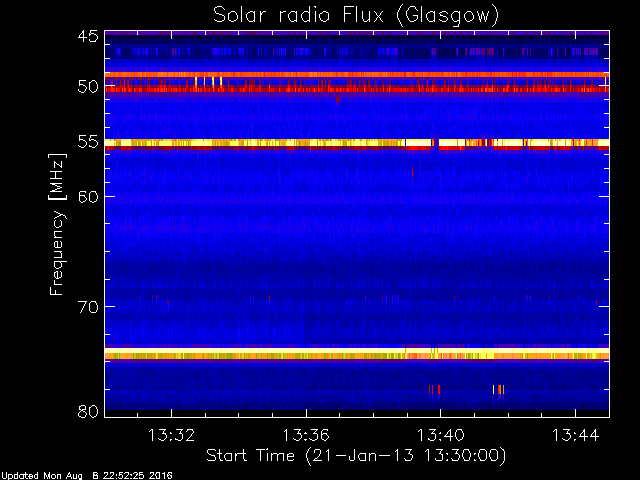The image size is (640, 480).
Task: Click the '70' frequency axis label
Action: click(x=88, y=307)
